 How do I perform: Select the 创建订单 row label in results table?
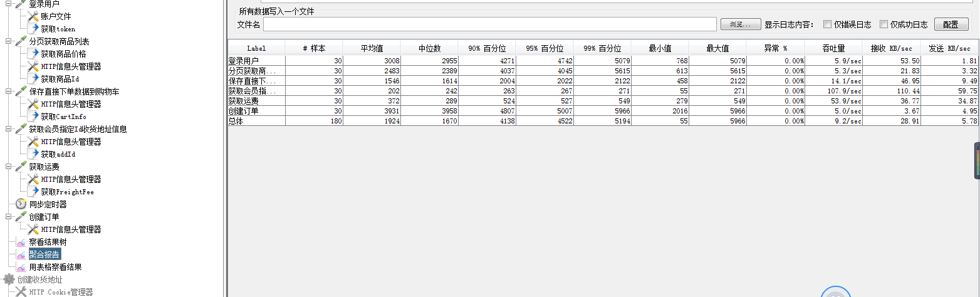[243, 111]
